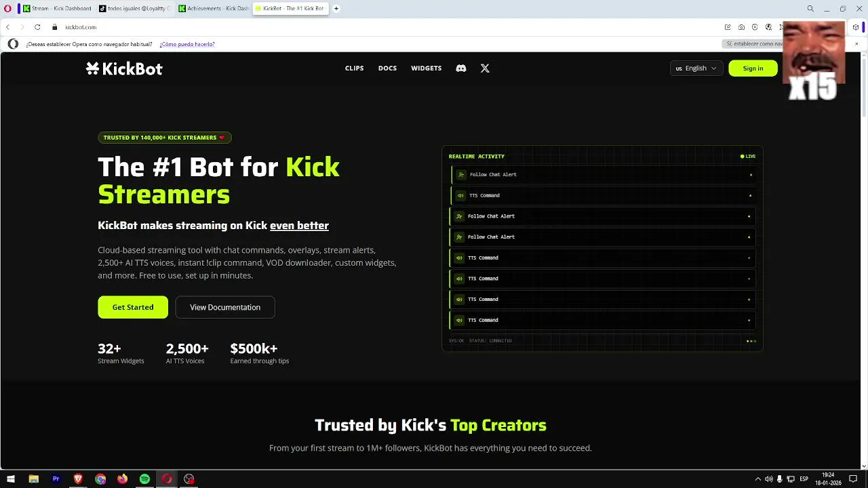This screenshot has height=488, width=868.
Task: Click the ESP language indicator
Action: (x=804, y=479)
